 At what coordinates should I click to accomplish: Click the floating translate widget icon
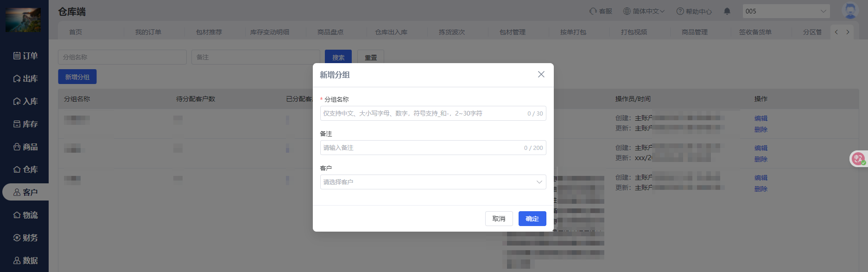pyautogui.click(x=858, y=159)
